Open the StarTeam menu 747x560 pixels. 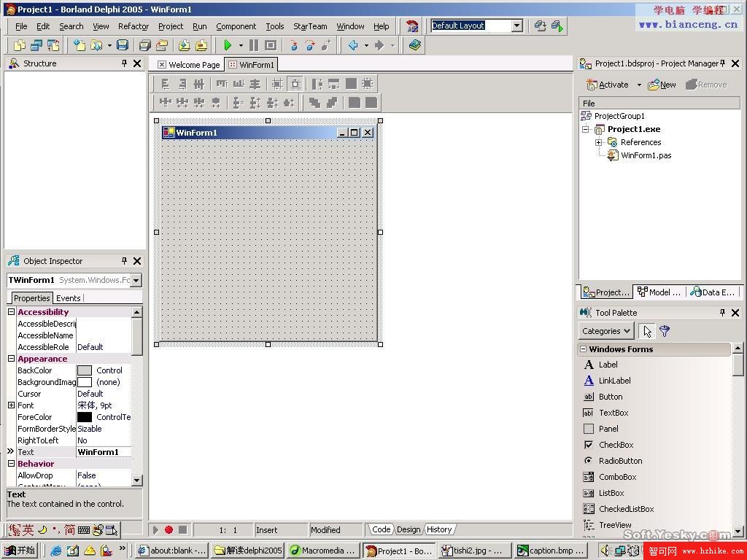click(x=310, y=26)
